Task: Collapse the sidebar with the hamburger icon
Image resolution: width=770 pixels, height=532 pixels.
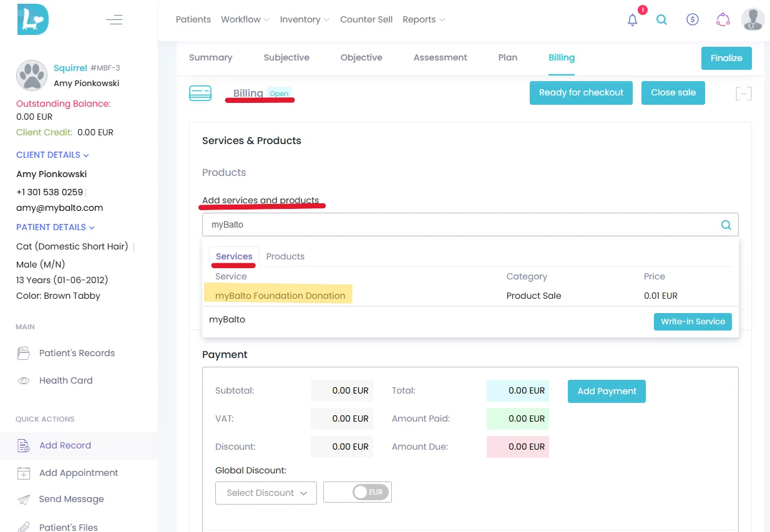Action: coord(114,20)
